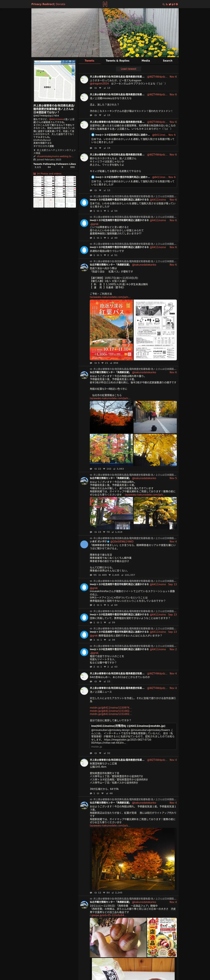Click the like heart on the first tweet
This screenshot has width=210, height=980.
[100, 88]
